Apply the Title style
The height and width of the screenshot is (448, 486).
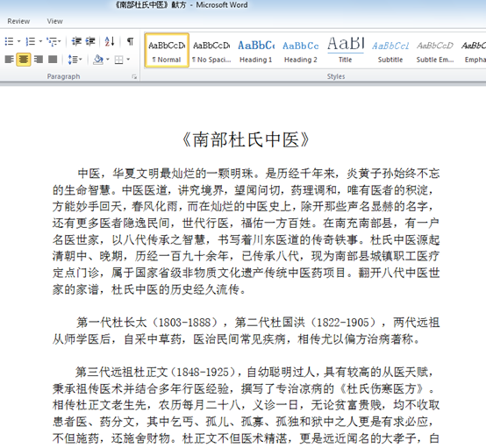click(x=346, y=50)
